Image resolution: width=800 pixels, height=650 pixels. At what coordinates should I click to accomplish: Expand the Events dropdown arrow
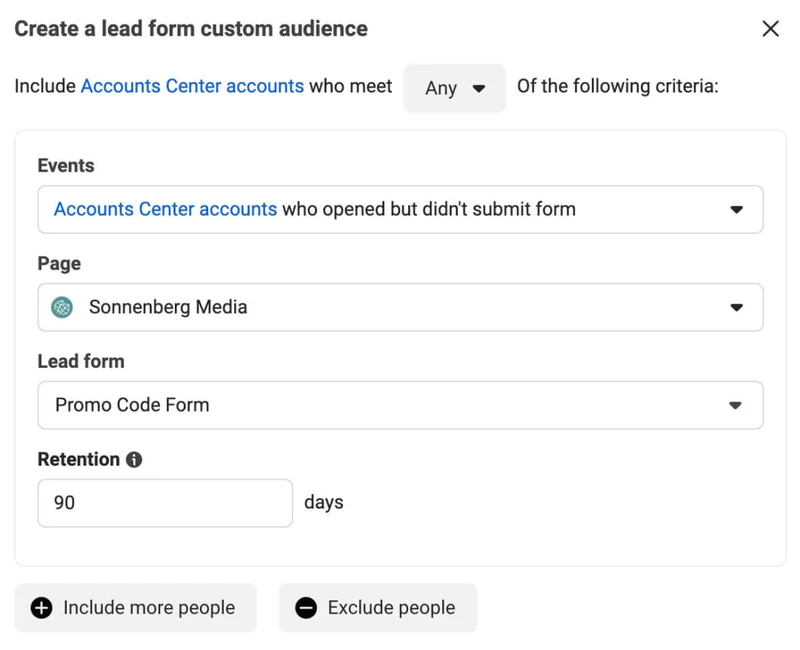tap(736, 209)
